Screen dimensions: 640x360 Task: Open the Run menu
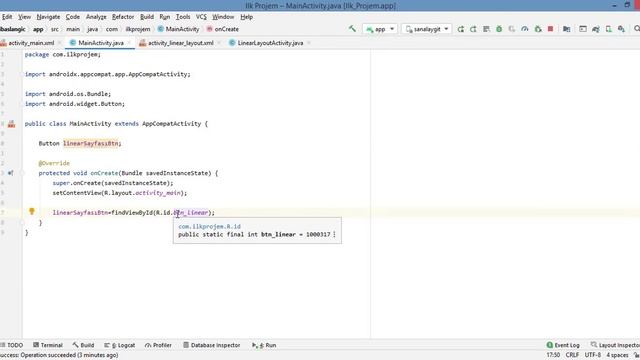(x=164, y=17)
